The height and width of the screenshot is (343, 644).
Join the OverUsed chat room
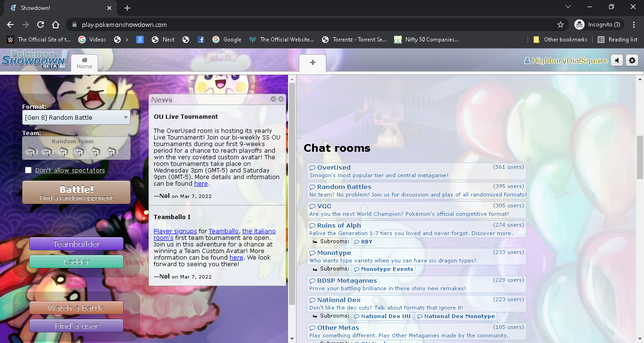(417, 171)
